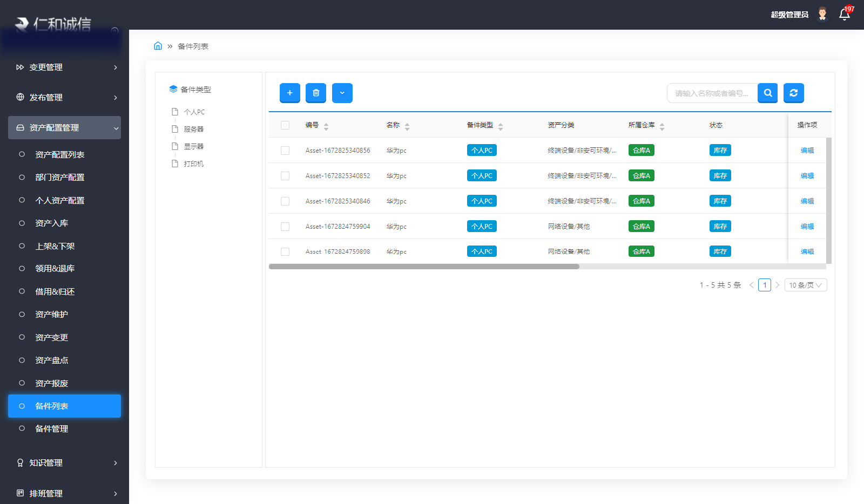The image size is (864, 504).
Task: Collapse the 资产配置管理 menu
Action: 64,128
